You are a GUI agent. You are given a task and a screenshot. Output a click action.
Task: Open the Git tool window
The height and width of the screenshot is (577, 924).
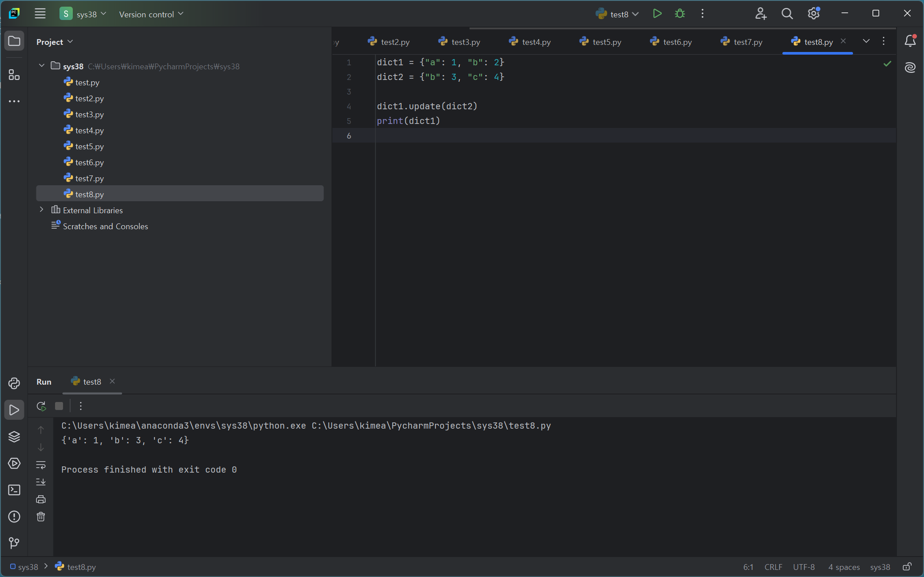point(14,543)
